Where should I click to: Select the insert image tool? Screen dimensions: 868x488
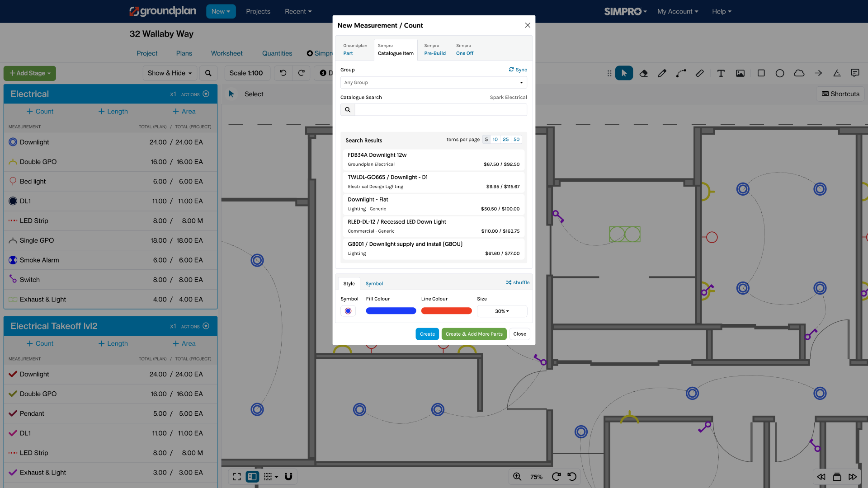[740, 73]
